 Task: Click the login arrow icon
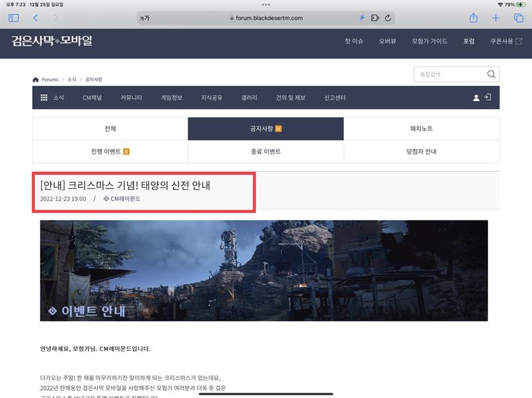pos(487,97)
